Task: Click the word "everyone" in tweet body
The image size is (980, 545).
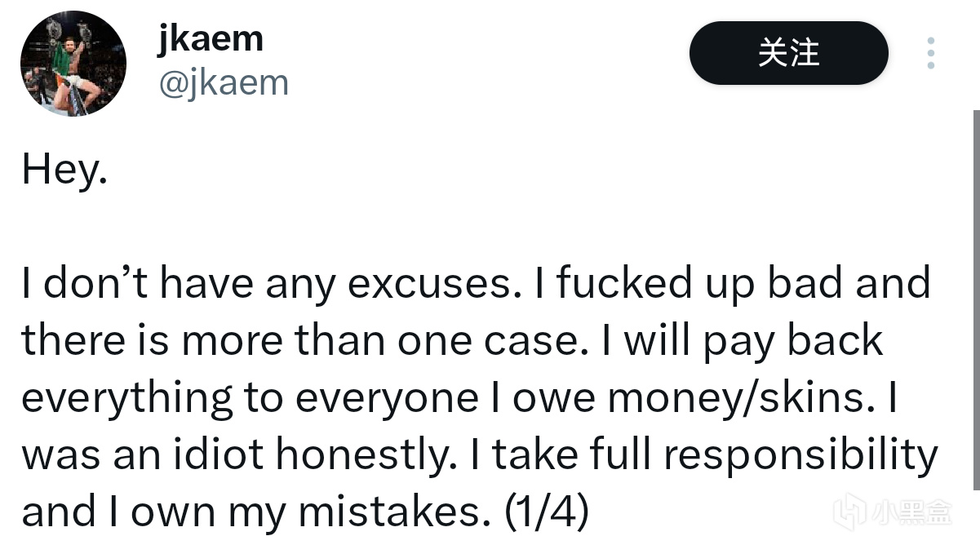Action: click(x=388, y=398)
